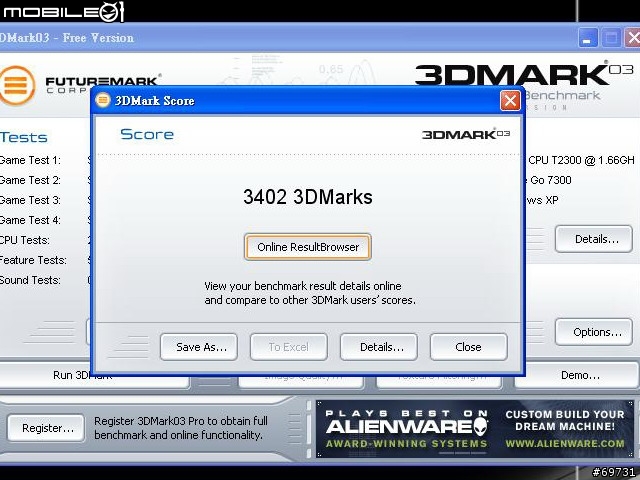Click the CPU T2300 @ 1.66GH text
This screenshot has width=640, height=480.
point(581,160)
